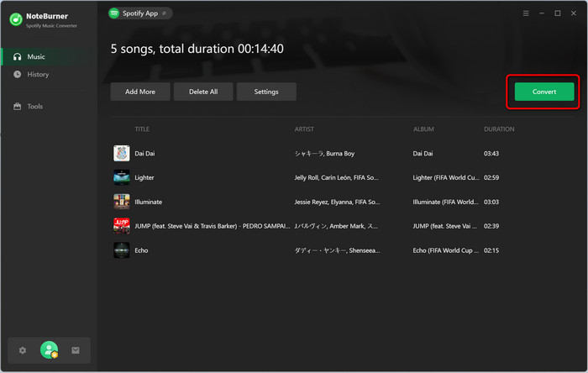
Task: Click duration 02:15 of Echo
Action: coord(491,250)
